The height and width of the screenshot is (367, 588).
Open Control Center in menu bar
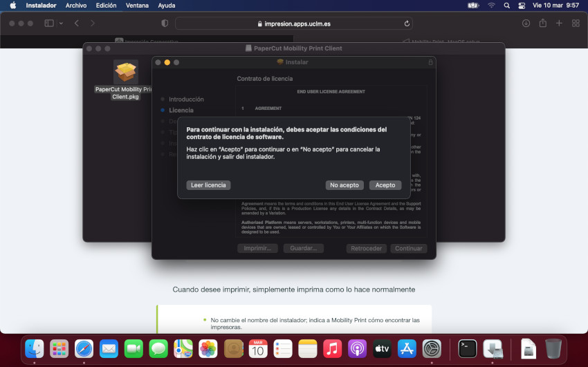(x=522, y=6)
